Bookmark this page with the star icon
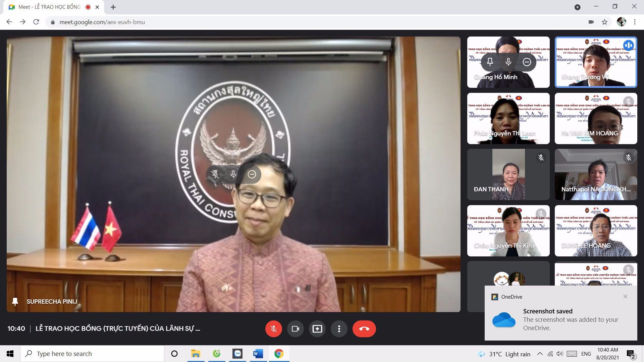The height and width of the screenshot is (362, 644). pos(604,22)
